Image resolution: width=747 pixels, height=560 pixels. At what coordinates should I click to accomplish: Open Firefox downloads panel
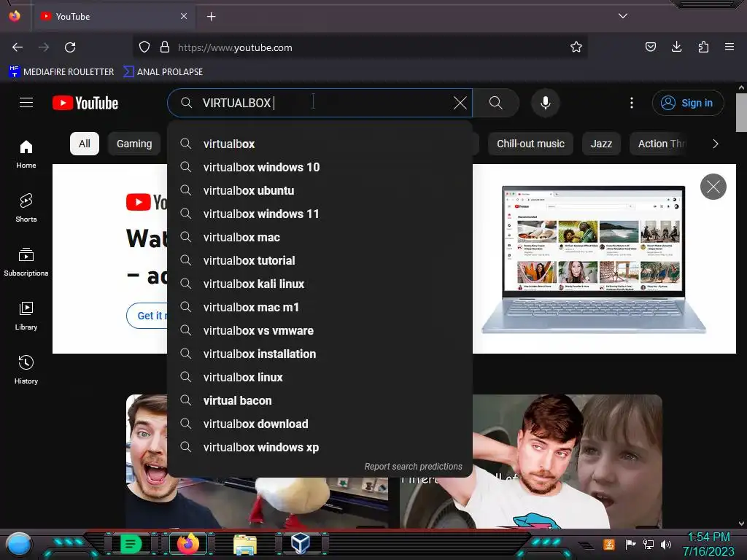pos(676,47)
